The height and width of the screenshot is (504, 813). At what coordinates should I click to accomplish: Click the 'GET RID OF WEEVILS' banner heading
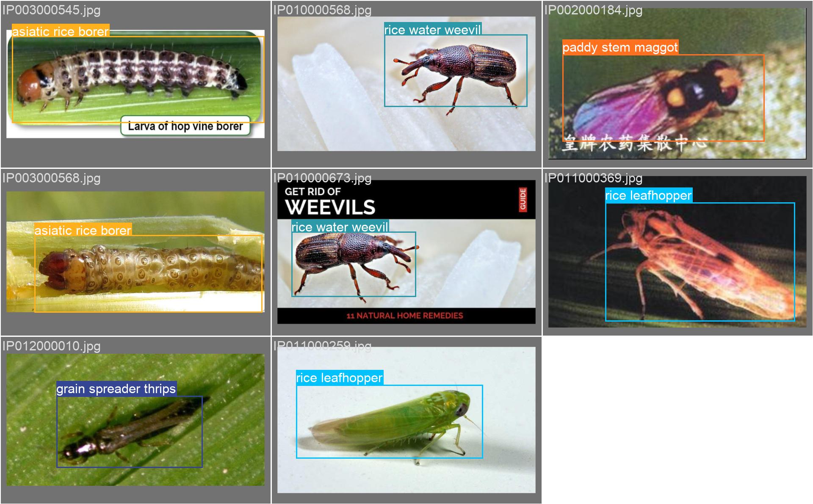tap(330, 201)
